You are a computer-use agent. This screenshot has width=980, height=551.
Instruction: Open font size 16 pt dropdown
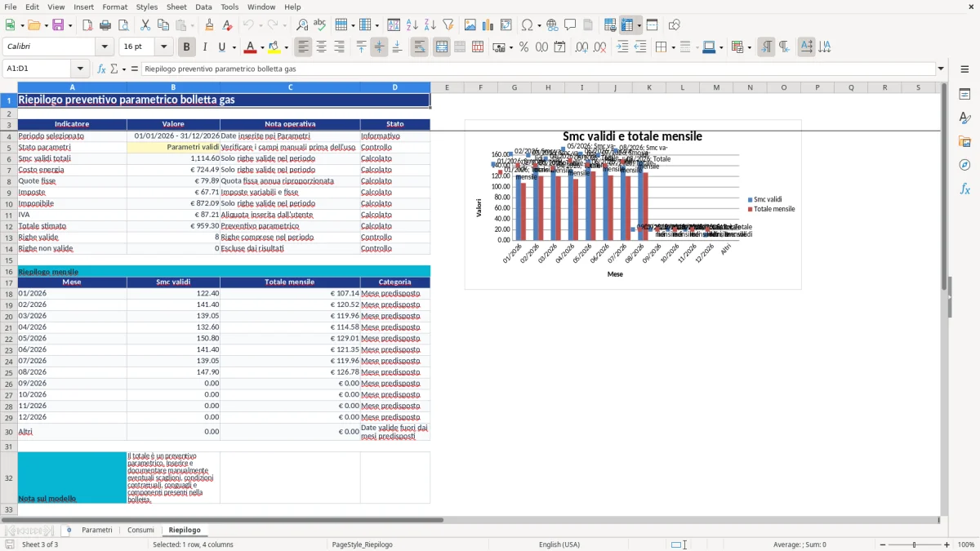click(164, 47)
